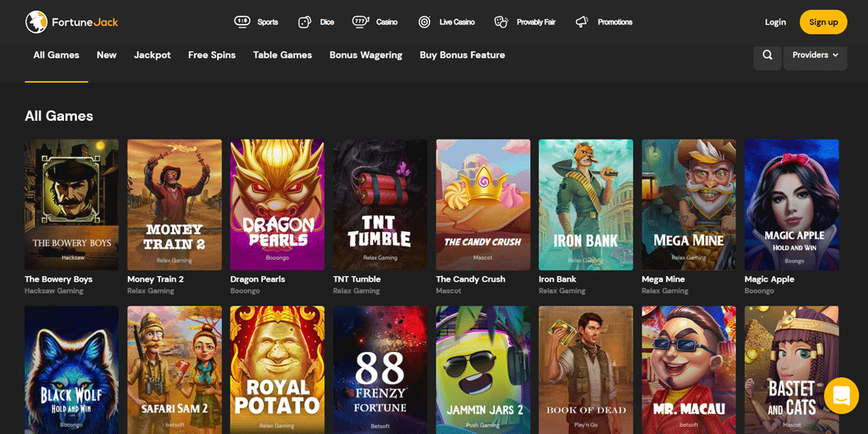Open the Money Train 2 game thumbnail
This screenshot has width=868, height=434.
pos(174,204)
